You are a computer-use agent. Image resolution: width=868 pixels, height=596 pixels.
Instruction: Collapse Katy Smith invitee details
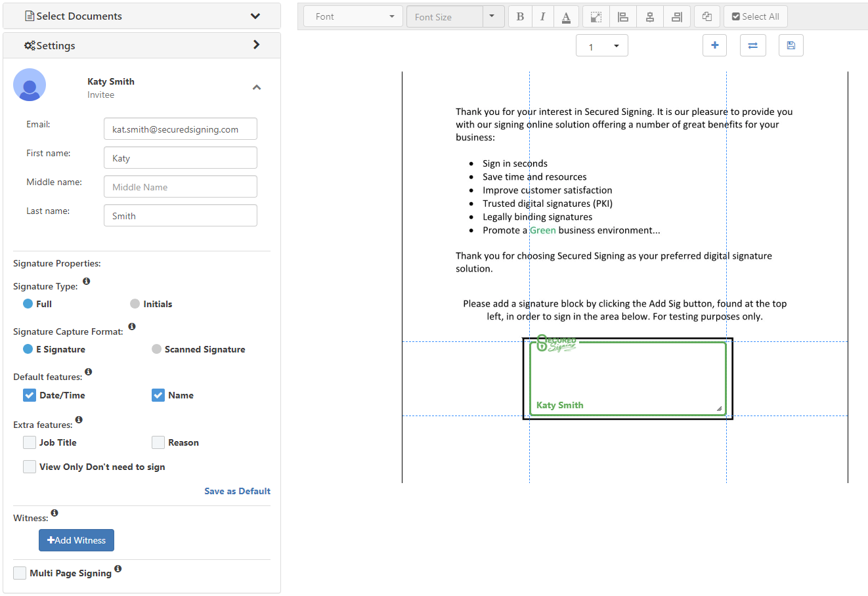coord(257,87)
